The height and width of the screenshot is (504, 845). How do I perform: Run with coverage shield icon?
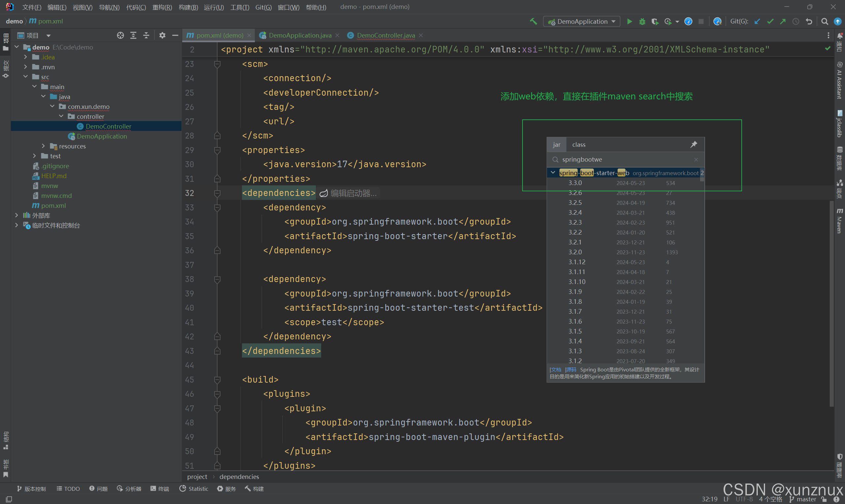[655, 21]
